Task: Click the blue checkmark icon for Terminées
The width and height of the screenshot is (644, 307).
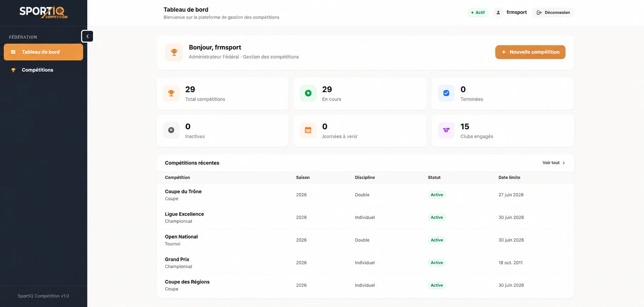Action: click(x=446, y=93)
